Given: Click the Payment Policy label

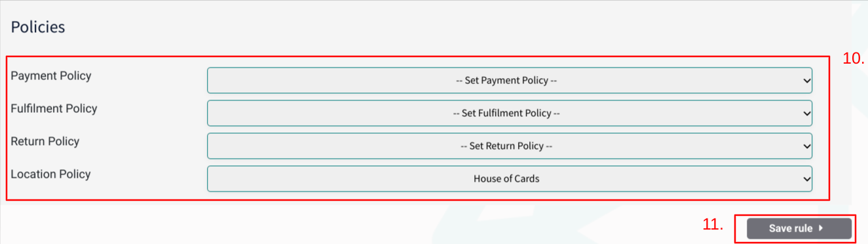Looking at the screenshot, I should point(51,76).
